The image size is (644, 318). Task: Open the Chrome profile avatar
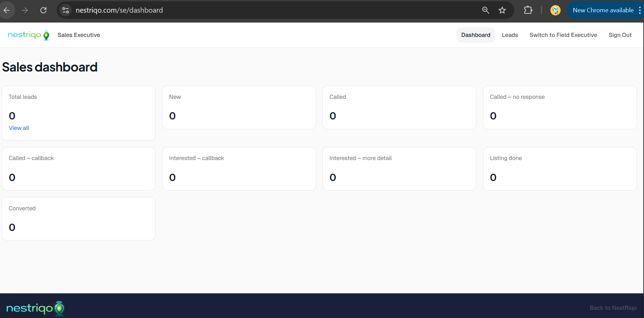(555, 10)
